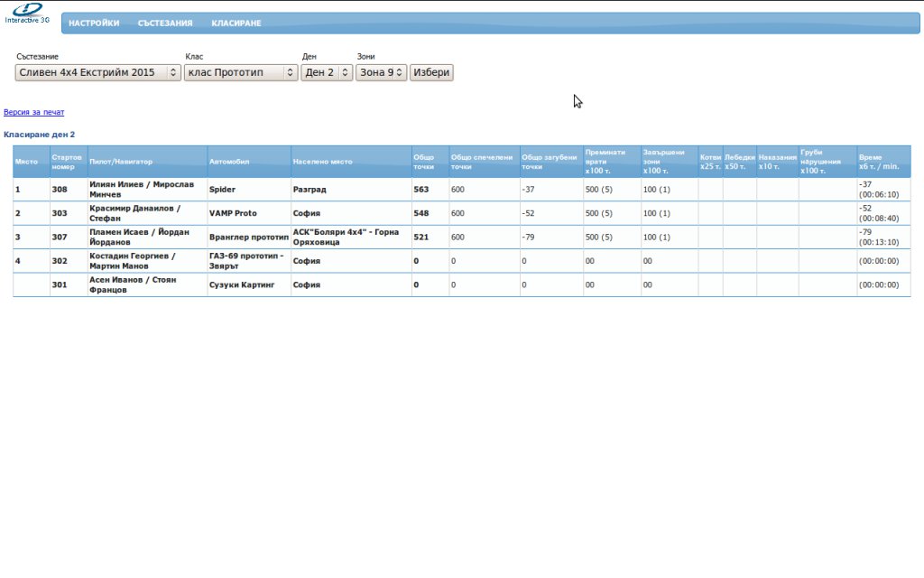Click the VAMP Proto automobile cell
The image size is (924, 578).
233,214
